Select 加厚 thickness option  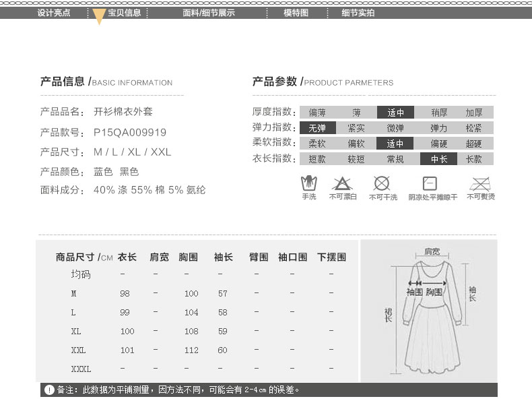click(x=473, y=113)
